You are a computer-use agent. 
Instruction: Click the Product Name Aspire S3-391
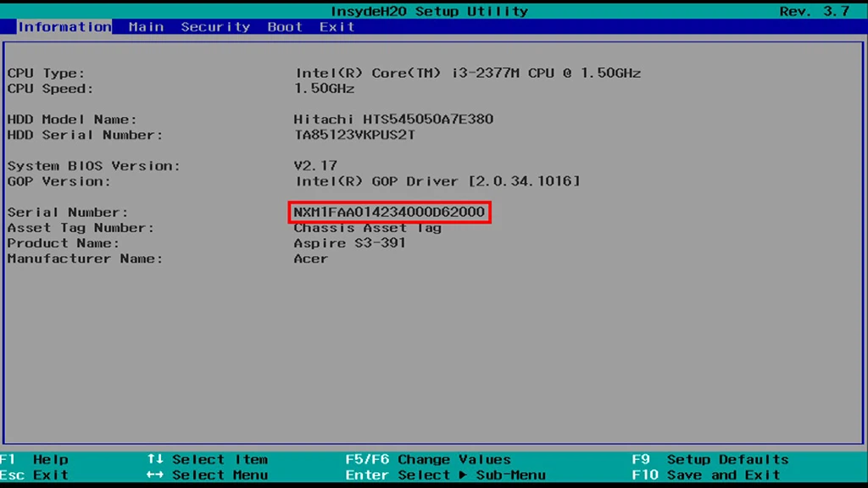[x=350, y=243]
